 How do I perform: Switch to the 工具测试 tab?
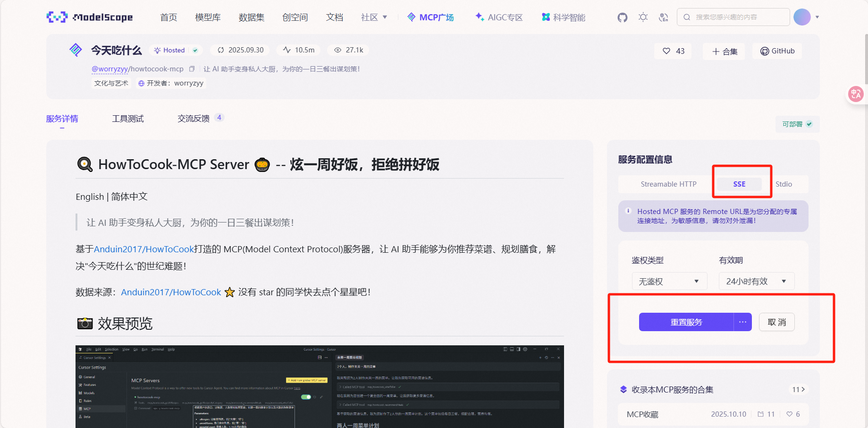click(x=127, y=119)
